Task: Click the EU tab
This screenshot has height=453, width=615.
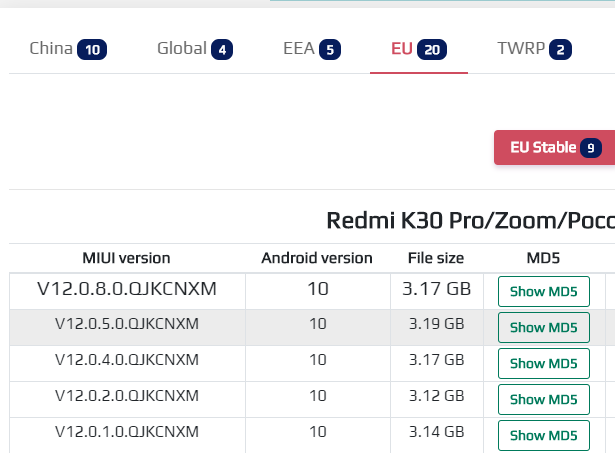Action: pos(418,49)
